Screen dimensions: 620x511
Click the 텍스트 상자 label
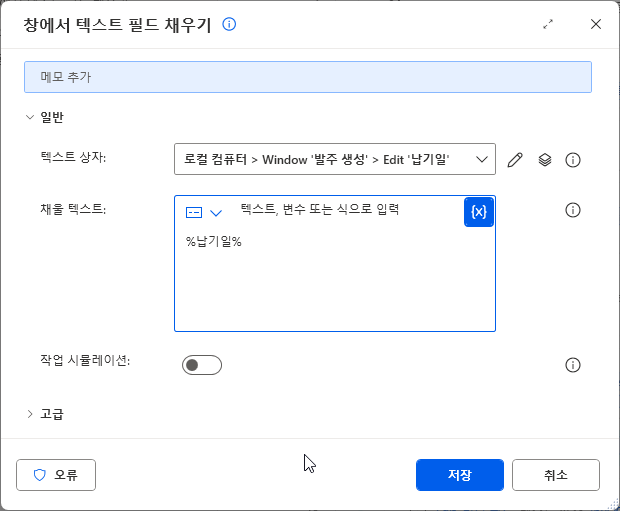point(73,157)
